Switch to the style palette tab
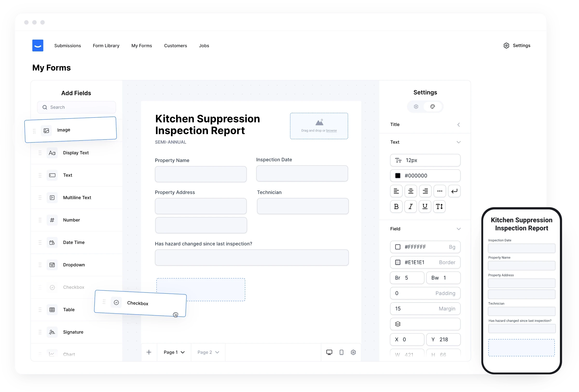 pyautogui.click(x=433, y=107)
